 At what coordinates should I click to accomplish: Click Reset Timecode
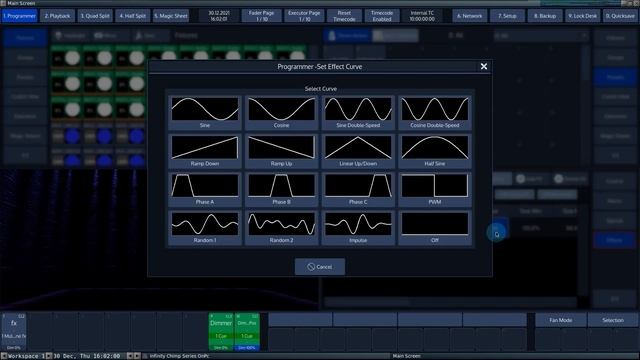344,16
